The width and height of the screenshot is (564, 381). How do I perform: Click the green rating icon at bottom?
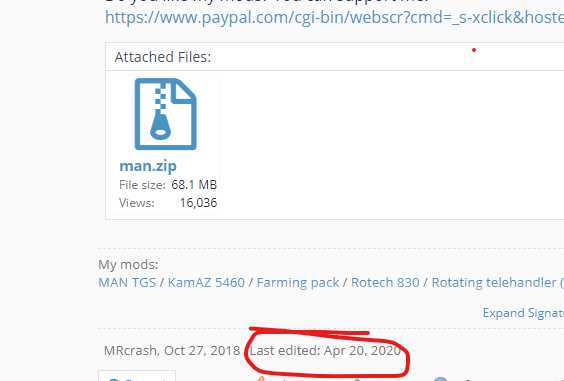point(357,379)
